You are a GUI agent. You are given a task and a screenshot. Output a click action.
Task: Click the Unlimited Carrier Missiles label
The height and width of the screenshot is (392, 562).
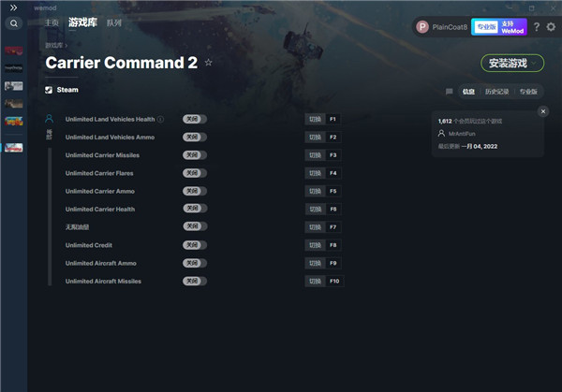pos(102,155)
